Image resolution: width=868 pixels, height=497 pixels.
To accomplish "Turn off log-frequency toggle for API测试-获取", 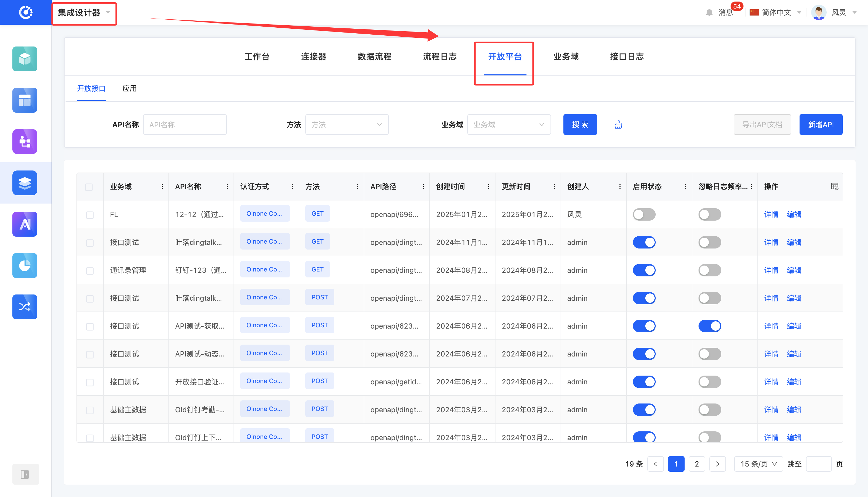I will (709, 326).
